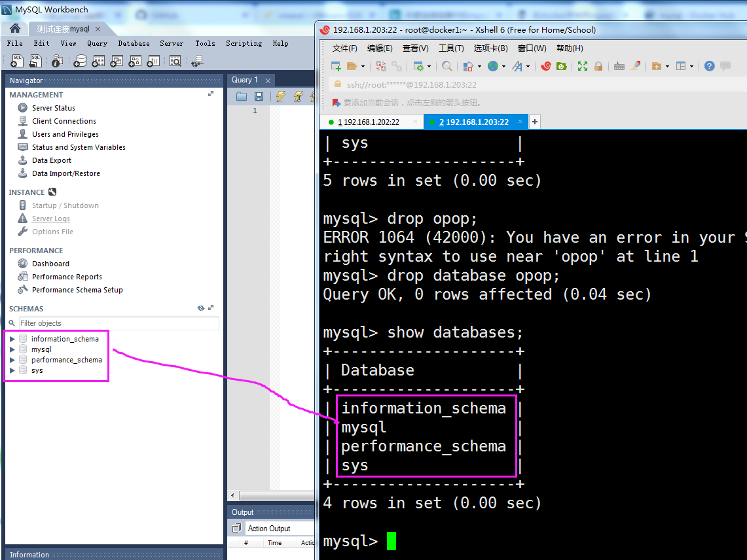Viewport: 747px width, 560px height.
Task: Expand the SCHEMAS panel maximize icon
Action: point(211,307)
